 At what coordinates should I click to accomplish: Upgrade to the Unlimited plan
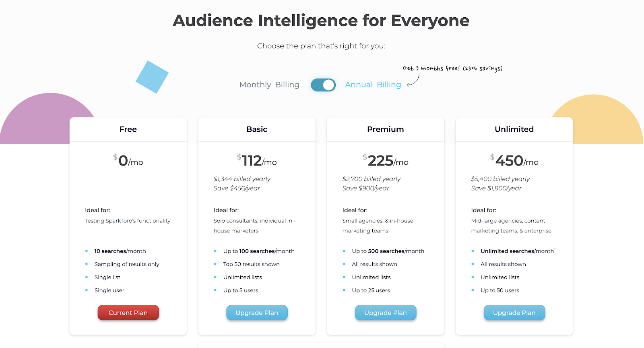click(514, 313)
